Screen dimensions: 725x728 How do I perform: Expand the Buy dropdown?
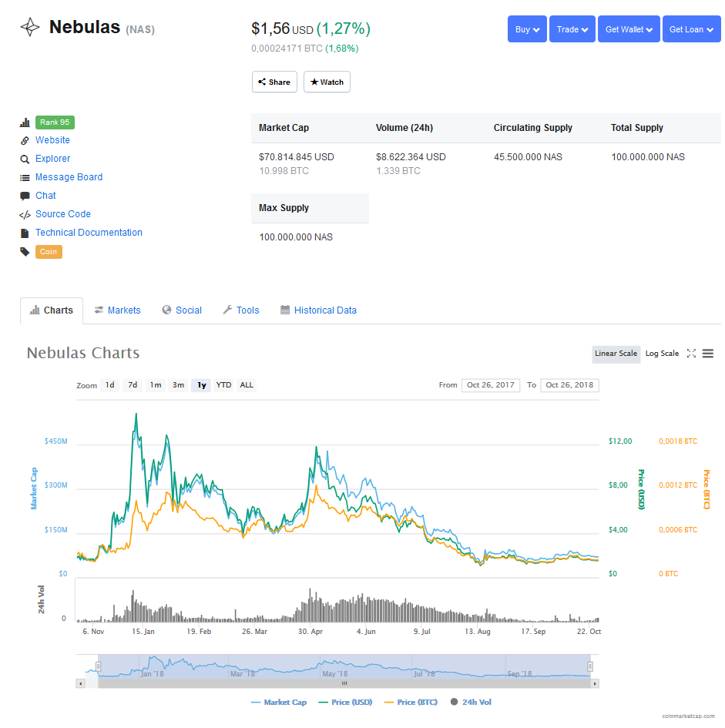pyautogui.click(x=527, y=29)
